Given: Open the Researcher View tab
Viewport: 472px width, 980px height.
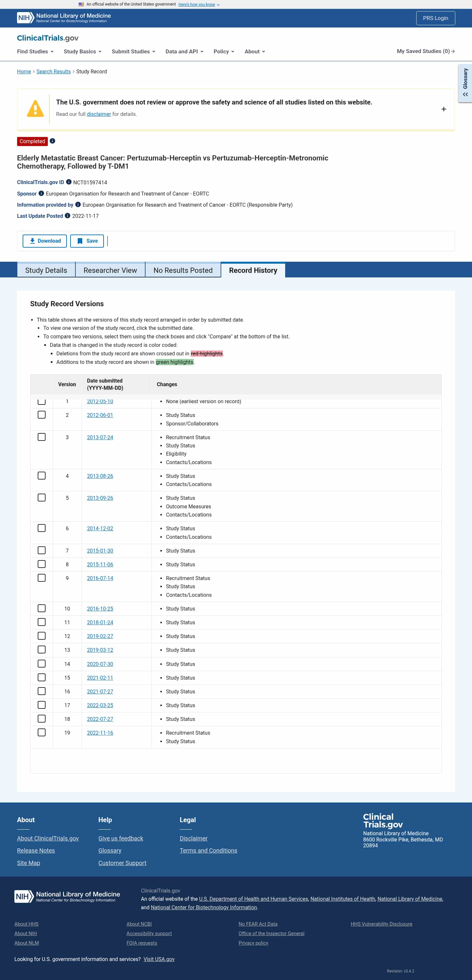Looking at the screenshot, I should tap(110, 270).
